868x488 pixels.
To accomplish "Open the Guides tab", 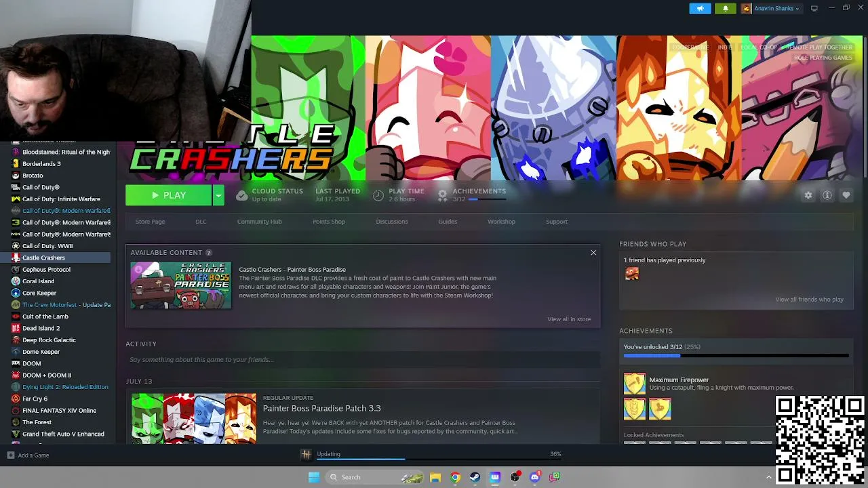I will click(448, 222).
